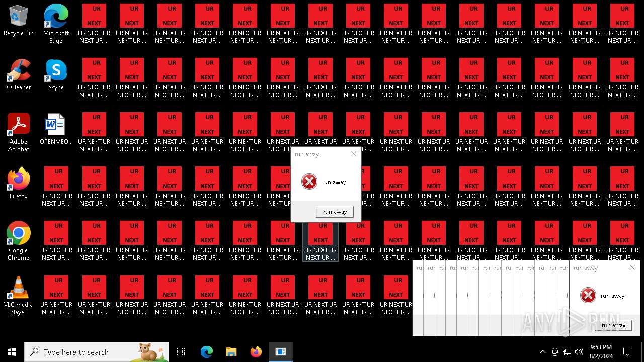Select the Adobe Acrobat desktop icon

click(x=18, y=132)
